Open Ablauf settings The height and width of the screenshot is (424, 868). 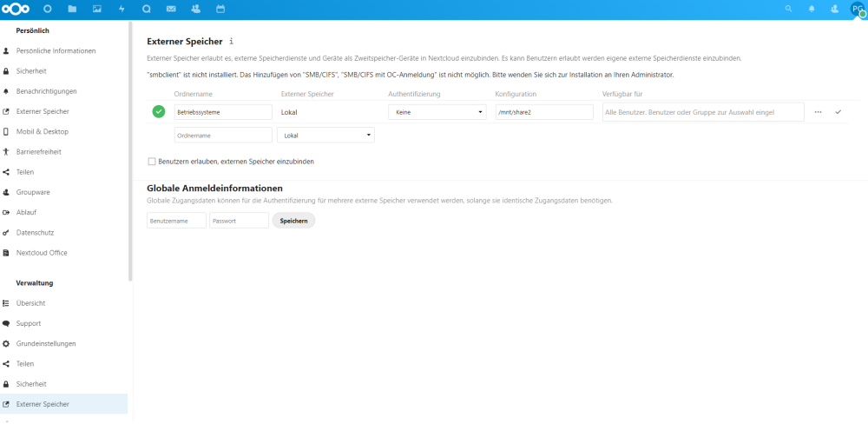click(27, 212)
